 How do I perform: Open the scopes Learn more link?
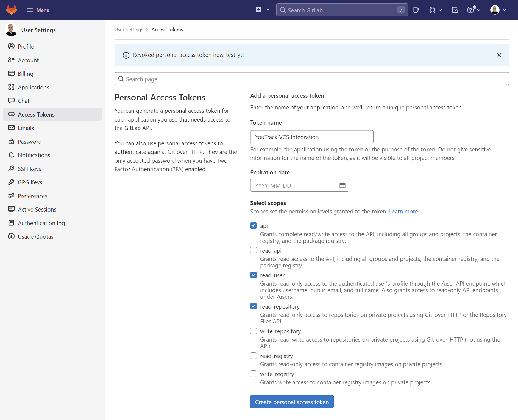(x=403, y=211)
